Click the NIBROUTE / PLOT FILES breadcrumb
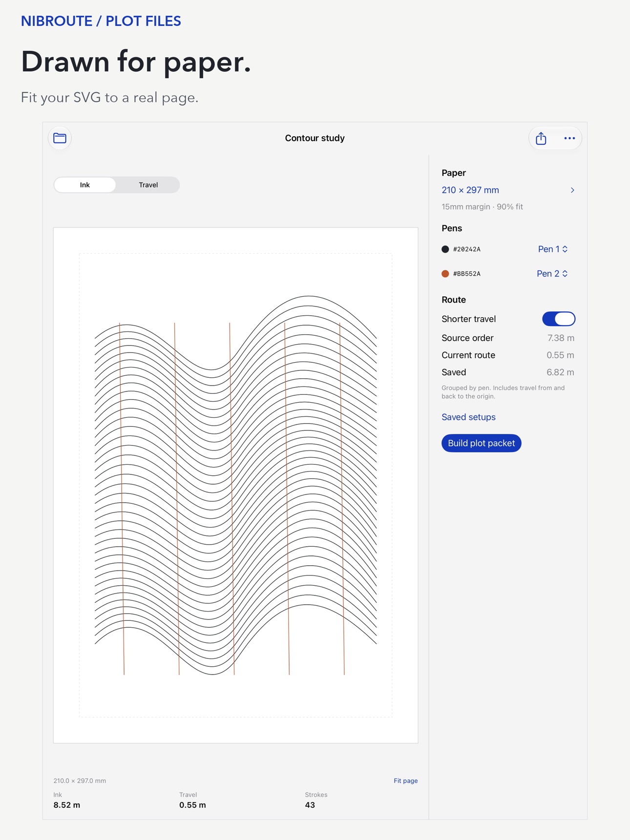This screenshot has height=840, width=630. pos(101,21)
